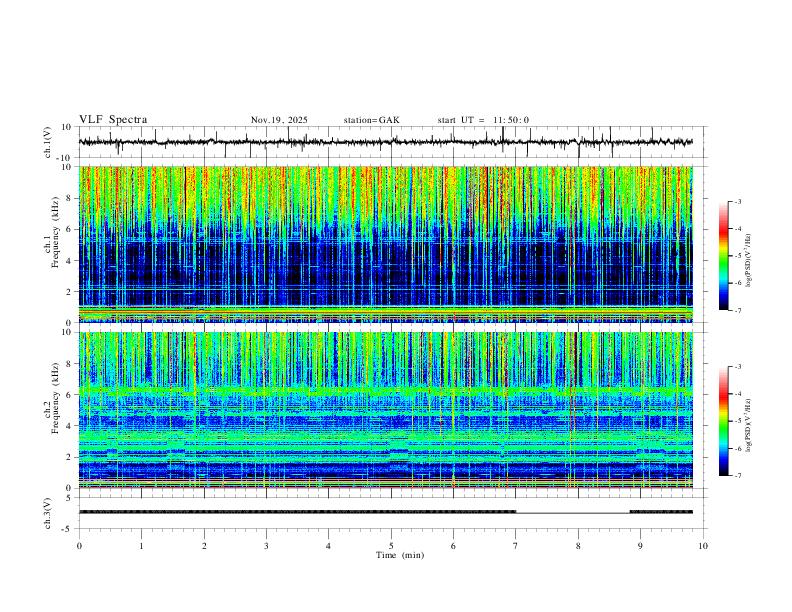Select the "start UT = 11:50:0" text
The image size is (792, 612).
(483, 120)
